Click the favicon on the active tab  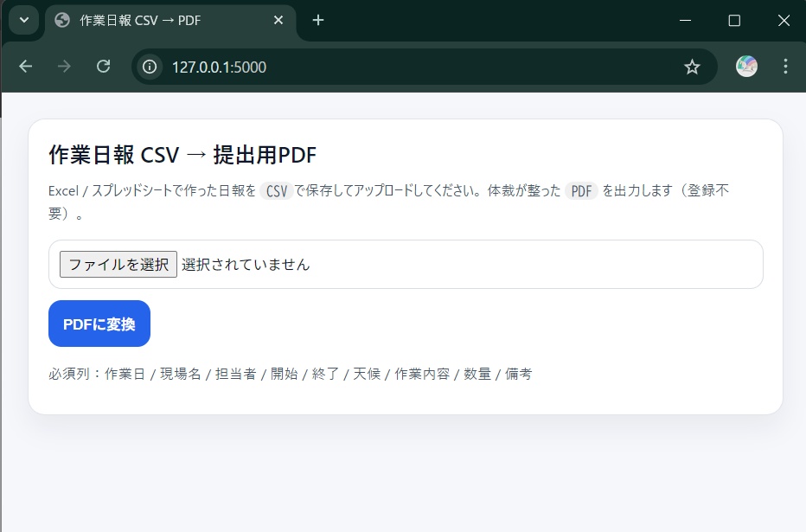click(60, 20)
